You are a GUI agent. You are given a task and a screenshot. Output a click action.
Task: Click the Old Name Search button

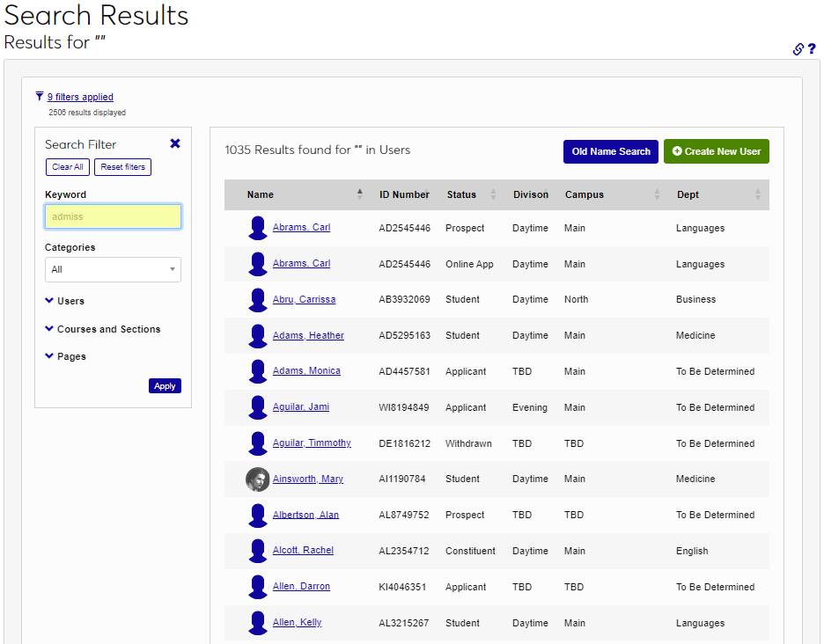click(610, 151)
